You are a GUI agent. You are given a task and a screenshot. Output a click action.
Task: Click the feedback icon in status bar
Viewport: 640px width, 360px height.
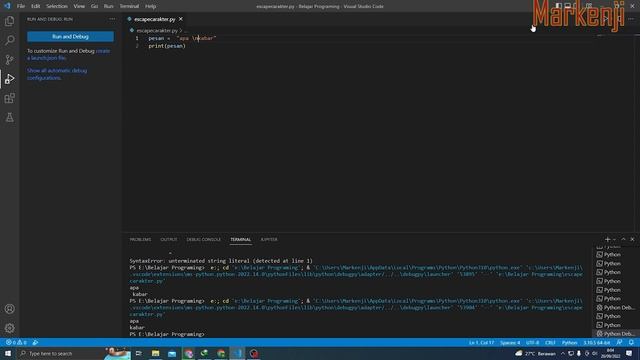click(x=619, y=342)
